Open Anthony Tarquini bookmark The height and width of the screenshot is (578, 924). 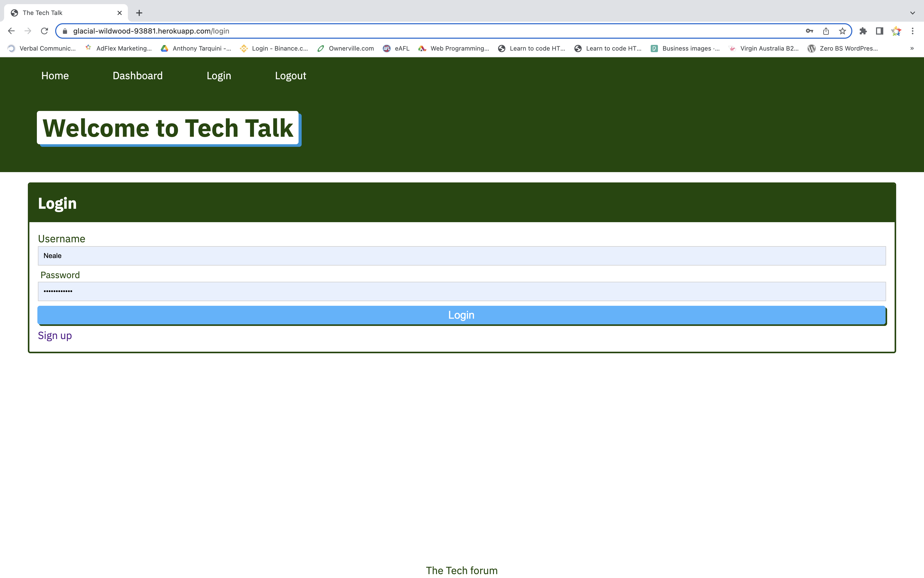196,48
